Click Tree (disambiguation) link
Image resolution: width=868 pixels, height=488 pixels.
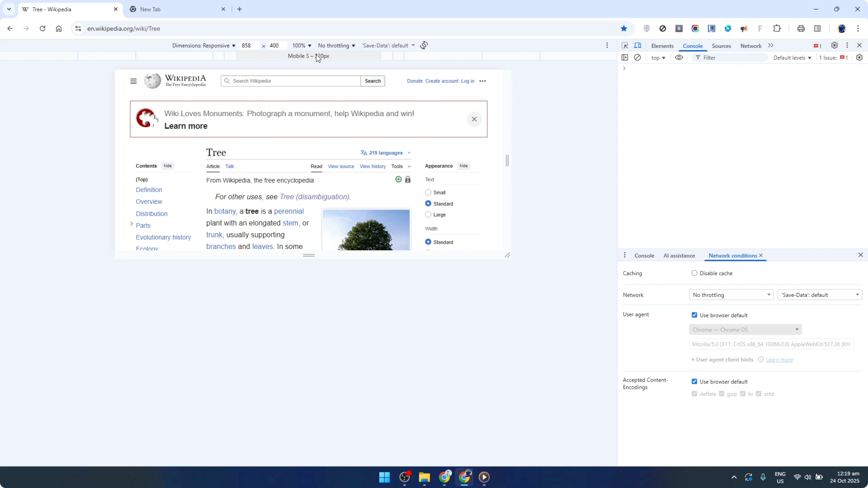click(315, 197)
